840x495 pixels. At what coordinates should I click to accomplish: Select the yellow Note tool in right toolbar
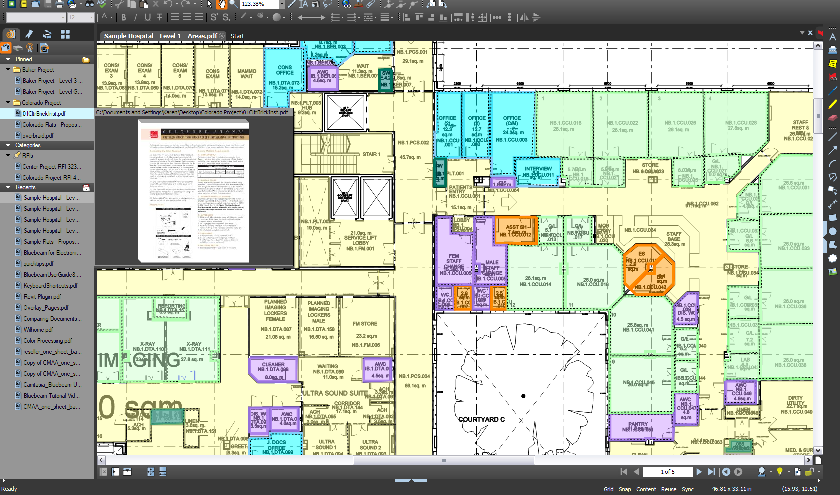[832, 64]
